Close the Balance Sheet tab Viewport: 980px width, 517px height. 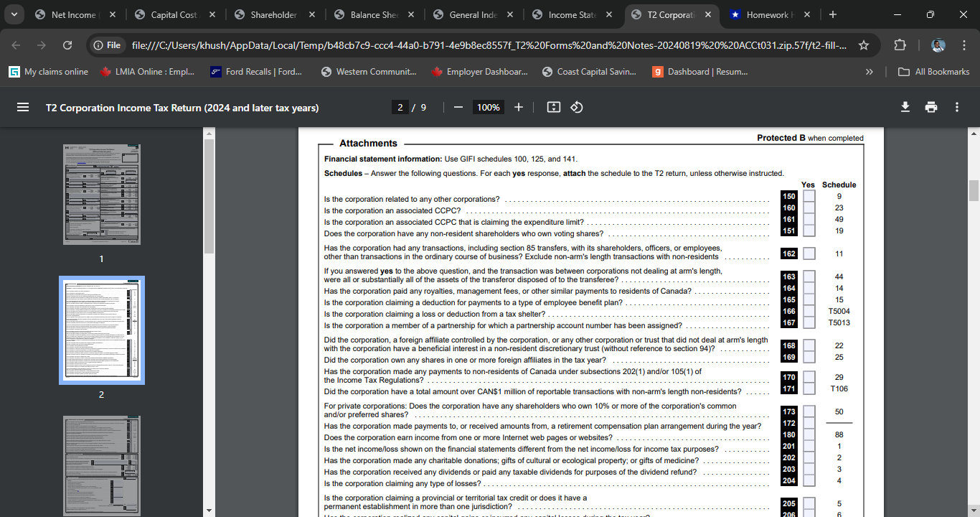[411, 14]
